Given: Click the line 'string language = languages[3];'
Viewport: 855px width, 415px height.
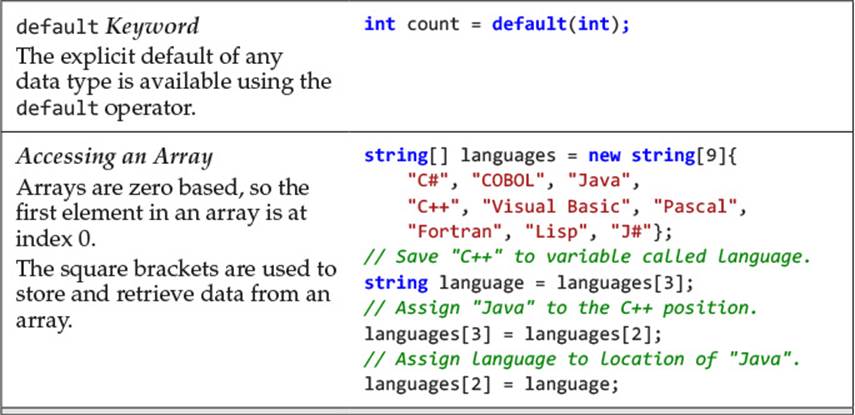Looking at the screenshot, I should pos(529,283).
